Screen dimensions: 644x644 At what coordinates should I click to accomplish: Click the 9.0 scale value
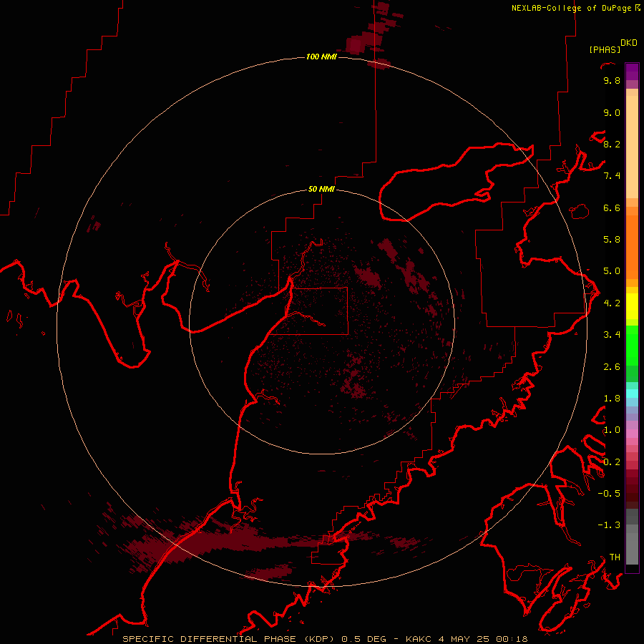tap(612, 112)
